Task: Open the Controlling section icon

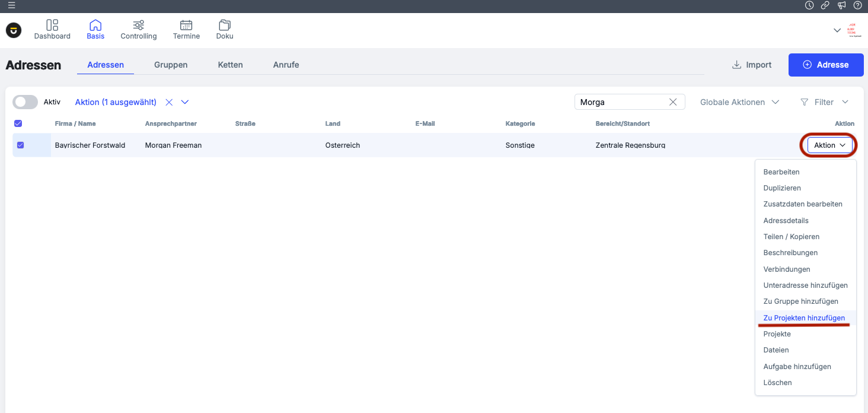Action: click(x=138, y=26)
